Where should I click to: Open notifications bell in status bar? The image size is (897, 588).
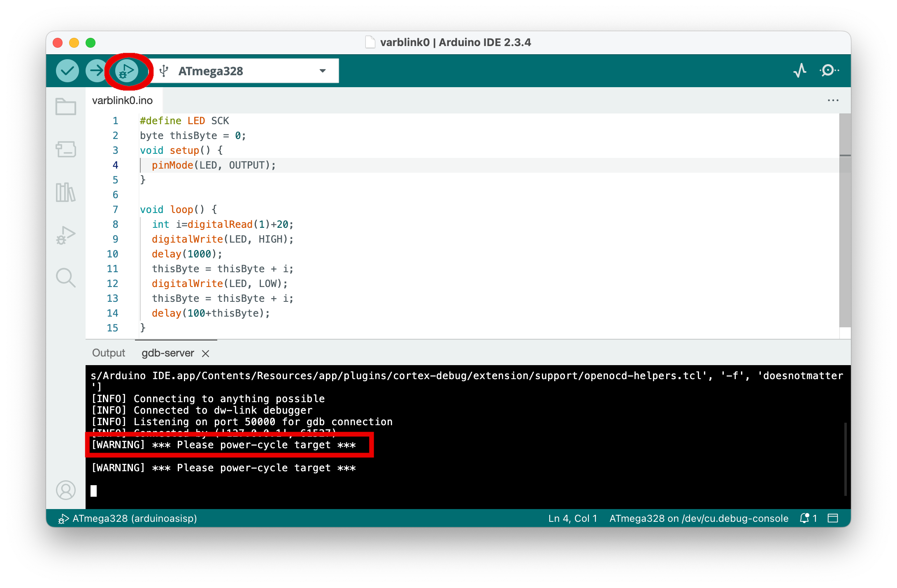[804, 518]
